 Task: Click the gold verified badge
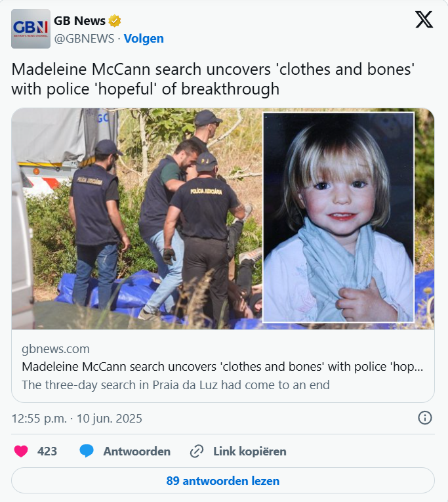click(x=115, y=21)
